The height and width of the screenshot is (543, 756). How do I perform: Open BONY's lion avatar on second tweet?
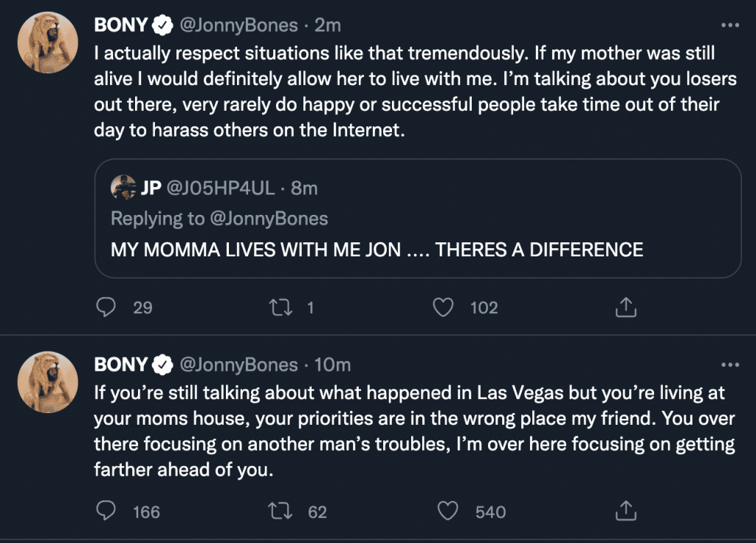point(47,382)
